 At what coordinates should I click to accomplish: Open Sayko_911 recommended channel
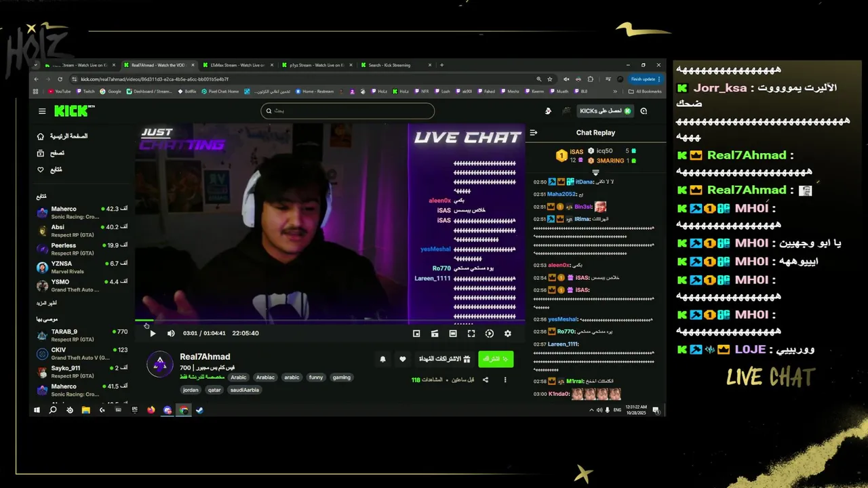[x=81, y=372]
